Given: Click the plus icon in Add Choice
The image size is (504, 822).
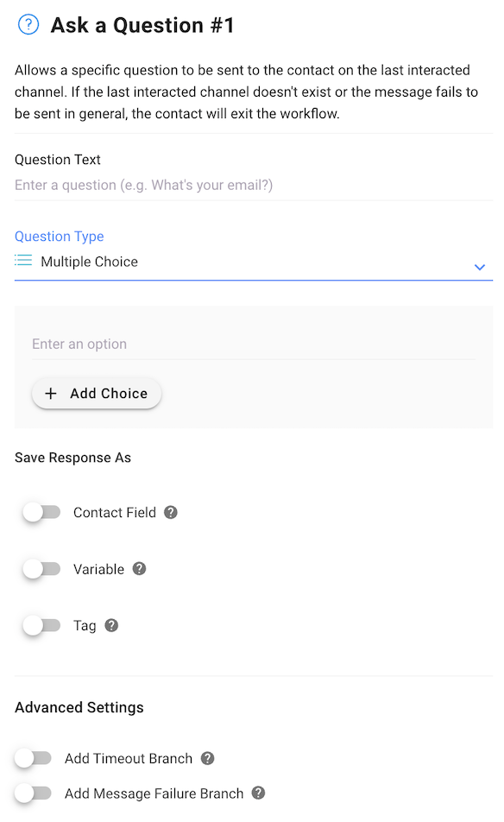Looking at the screenshot, I should tap(51, 393).
